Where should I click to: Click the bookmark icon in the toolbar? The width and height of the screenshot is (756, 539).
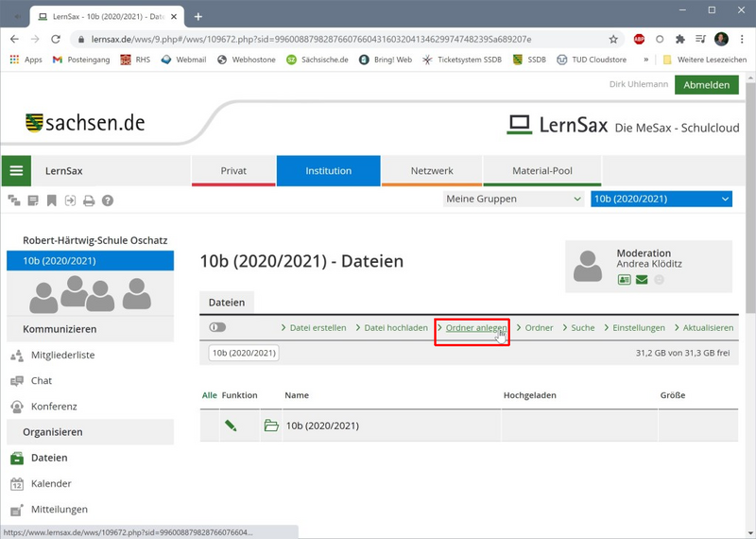[x=51, y=200]
